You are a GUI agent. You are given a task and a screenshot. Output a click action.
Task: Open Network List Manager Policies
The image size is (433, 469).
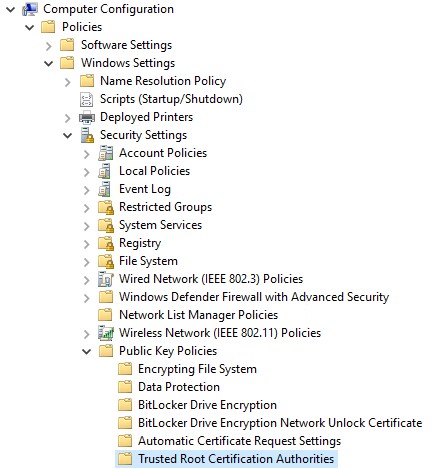coord(198,315)
